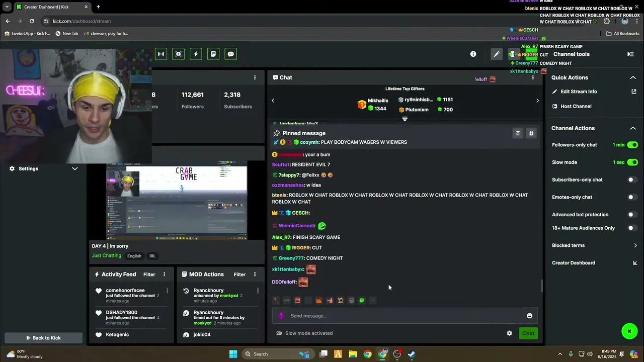Click the Send message input field
The height and width of the screenshot is (362, 644).
click(x=405, y=316)
